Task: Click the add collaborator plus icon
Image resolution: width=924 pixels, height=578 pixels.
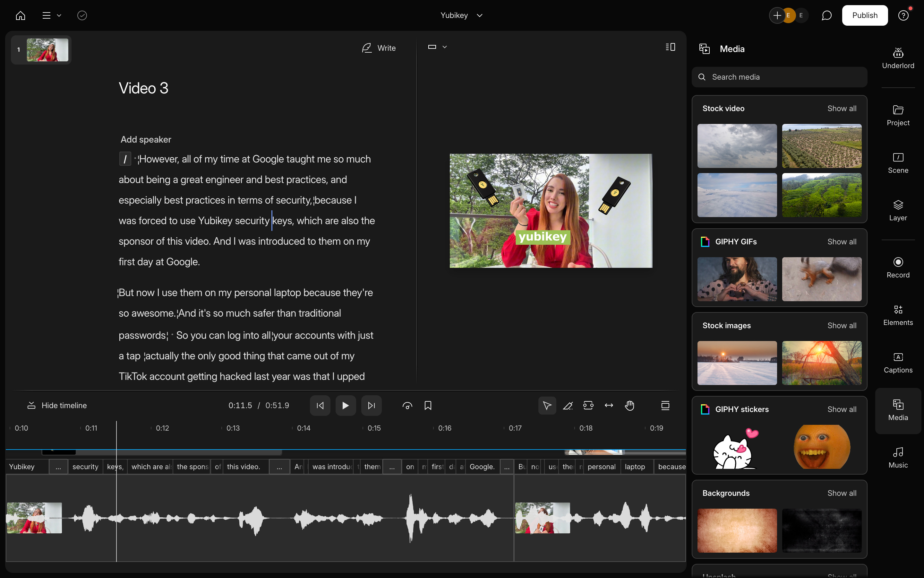Action: [x=777, y=15]
